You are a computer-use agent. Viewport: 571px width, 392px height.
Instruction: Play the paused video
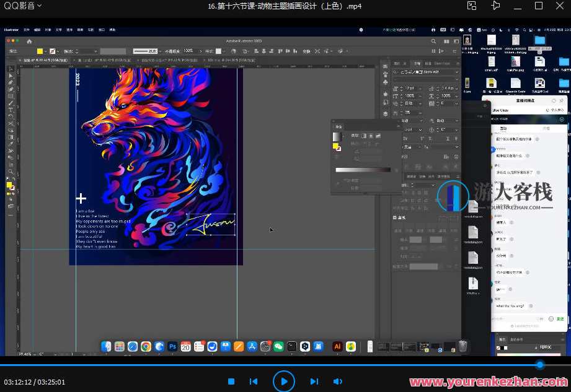click(x=284, y=381)
